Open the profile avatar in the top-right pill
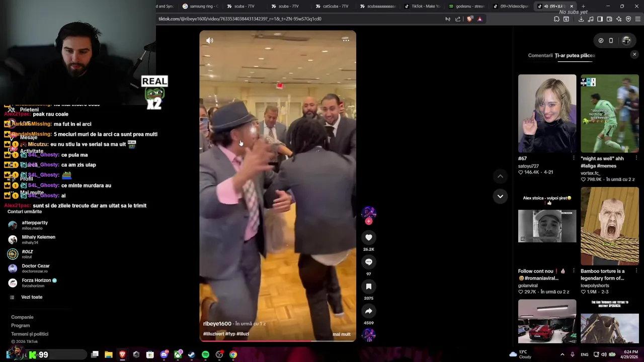The width and height of the screenshot is (644, 362). tap(626, 41)
